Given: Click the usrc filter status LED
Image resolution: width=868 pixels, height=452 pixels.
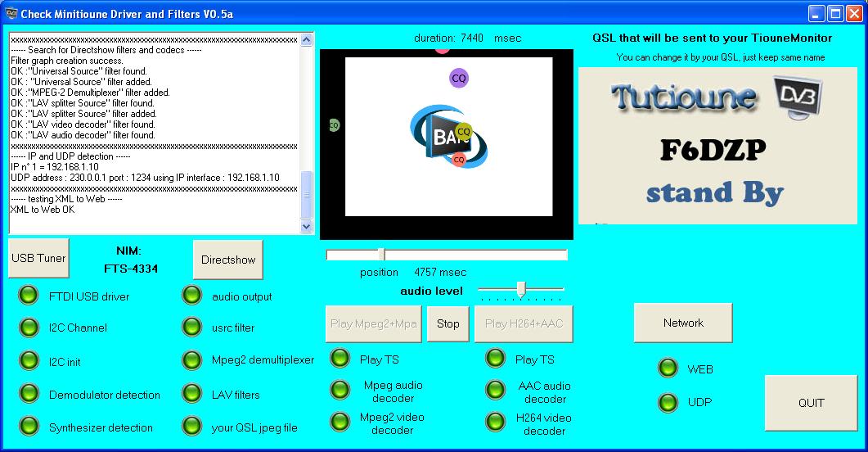Looking at the screenshot, I should click(x=192, y=328).
